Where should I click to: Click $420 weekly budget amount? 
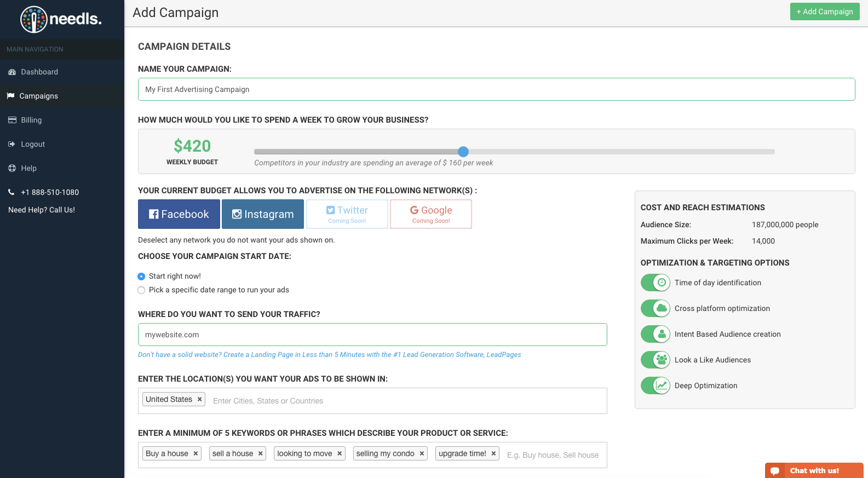[192, 146]
